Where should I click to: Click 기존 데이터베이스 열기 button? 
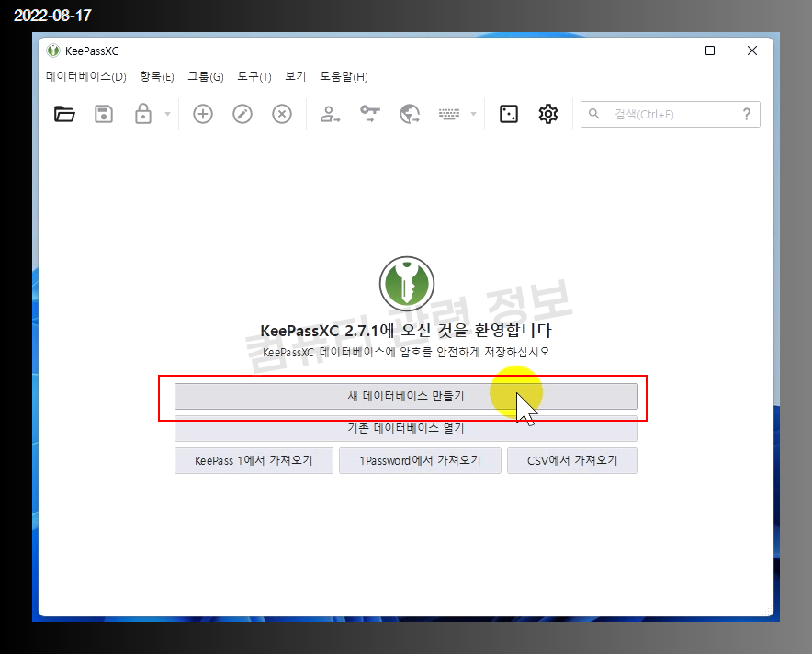coord(406,428)
